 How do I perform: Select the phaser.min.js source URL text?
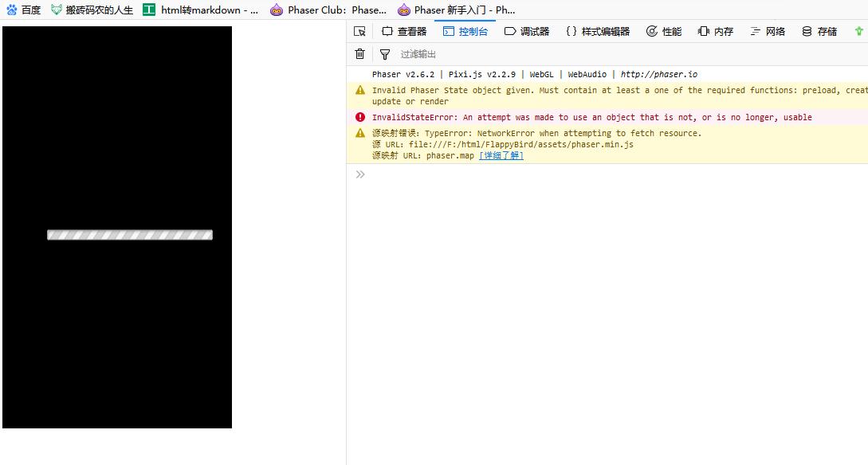point(521,144)
